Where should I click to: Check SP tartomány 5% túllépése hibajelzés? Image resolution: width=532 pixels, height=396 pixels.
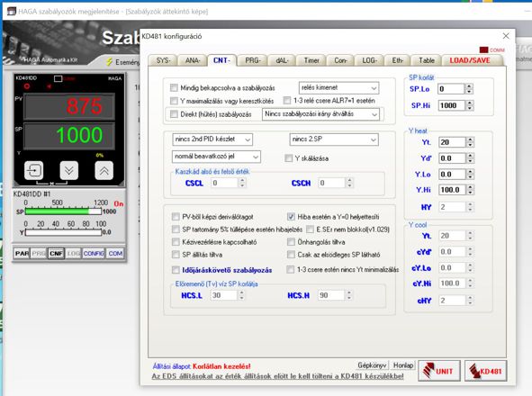176,229
